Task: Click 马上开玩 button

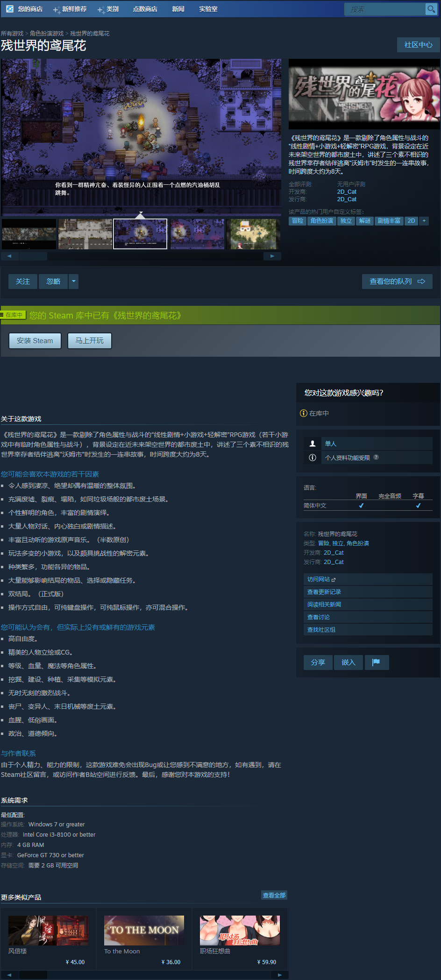Action: click(x=90, y=341)
